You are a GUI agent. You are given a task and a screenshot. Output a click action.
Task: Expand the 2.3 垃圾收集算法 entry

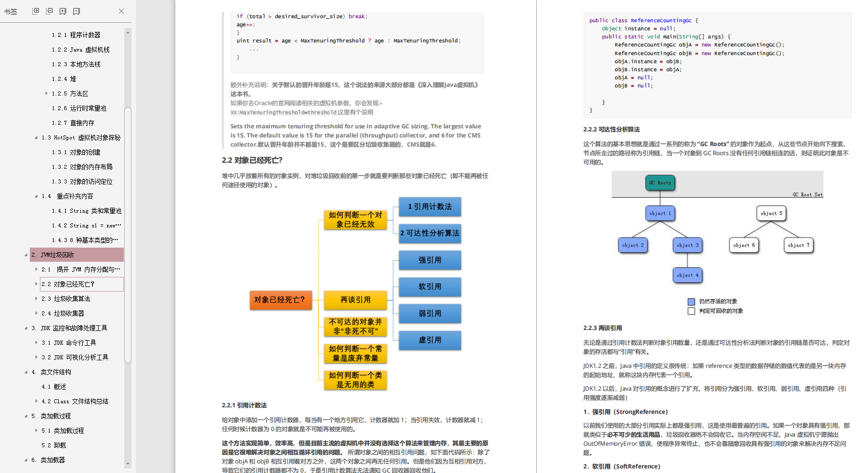click(x=35, y=299)
